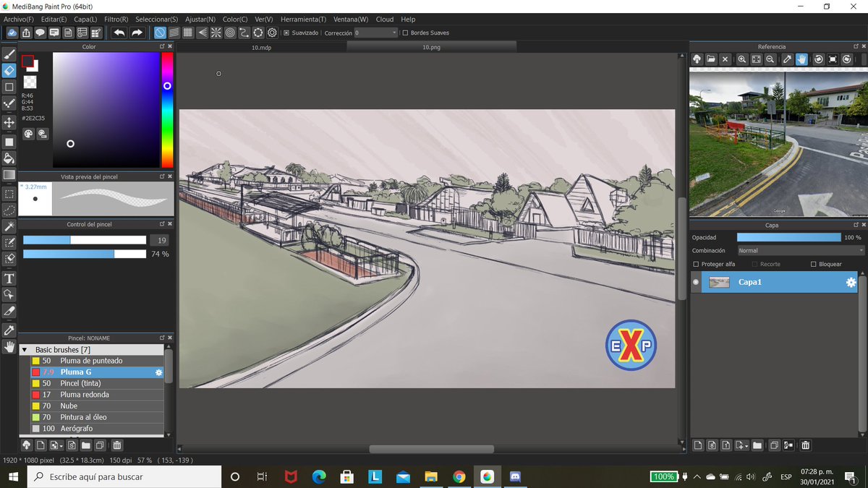Select the Move tool
Screen dimensions: 868x488
coord(9,122)
